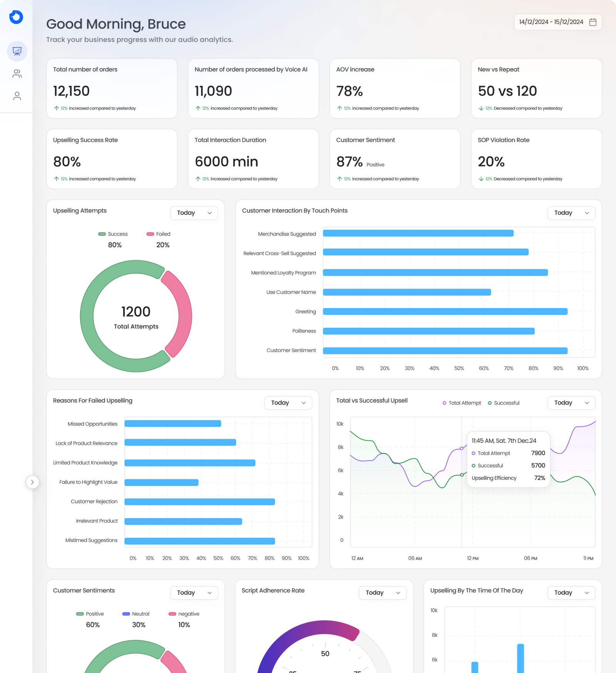Click the Mistimed Suggestions bar
The height and width of the screenshot is (673, 616).
click(200, 541)
